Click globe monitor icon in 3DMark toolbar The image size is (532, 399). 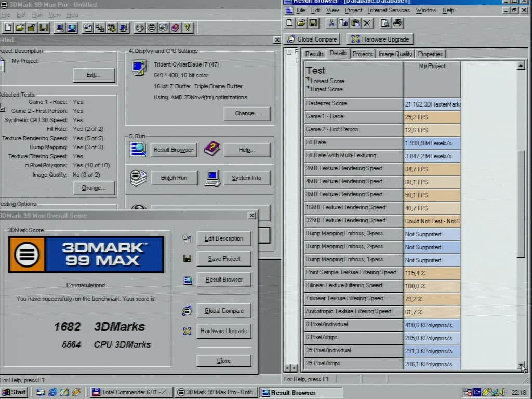click(x=72, y=28)
